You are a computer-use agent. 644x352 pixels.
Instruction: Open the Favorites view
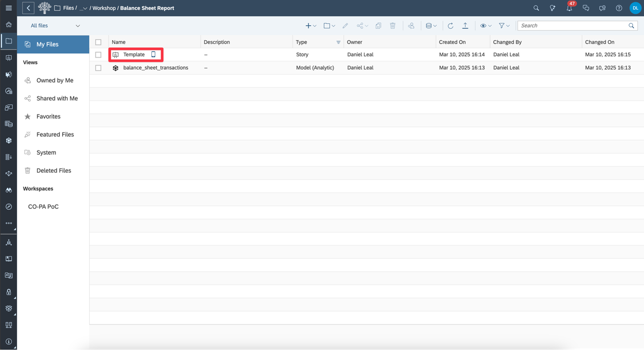click(48, 117)
